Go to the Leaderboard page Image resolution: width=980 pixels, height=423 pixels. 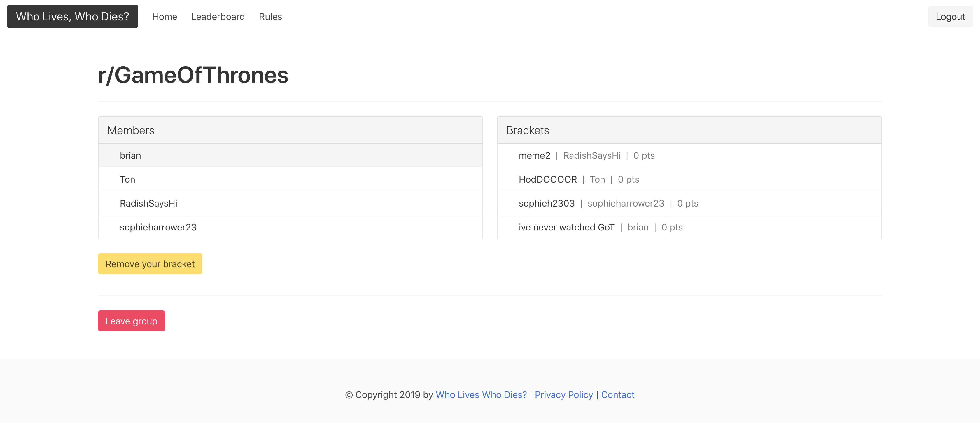(x=218, y=17)
